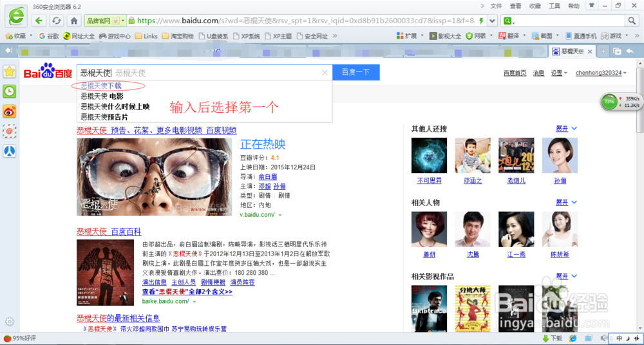Viewport: 644px width, 345px height.
Task: Open a new tab with plus button
Action: click(x=603, y=51)
